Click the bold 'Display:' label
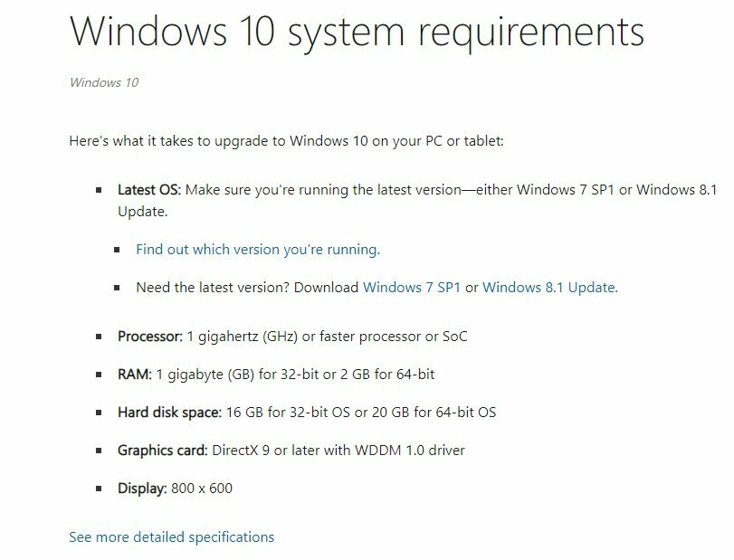Image resolution: width=734 pixels, height=560 pixels. tap(142, 488)
